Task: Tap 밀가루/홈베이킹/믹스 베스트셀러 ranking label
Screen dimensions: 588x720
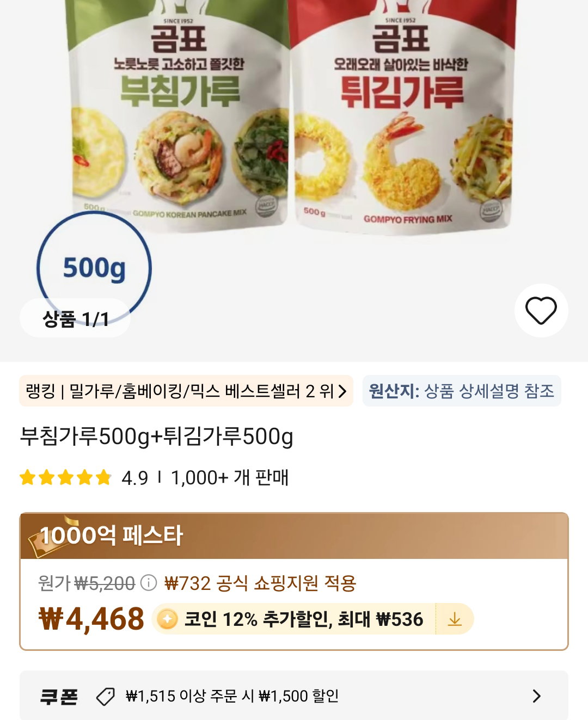Action: point(186,391)
